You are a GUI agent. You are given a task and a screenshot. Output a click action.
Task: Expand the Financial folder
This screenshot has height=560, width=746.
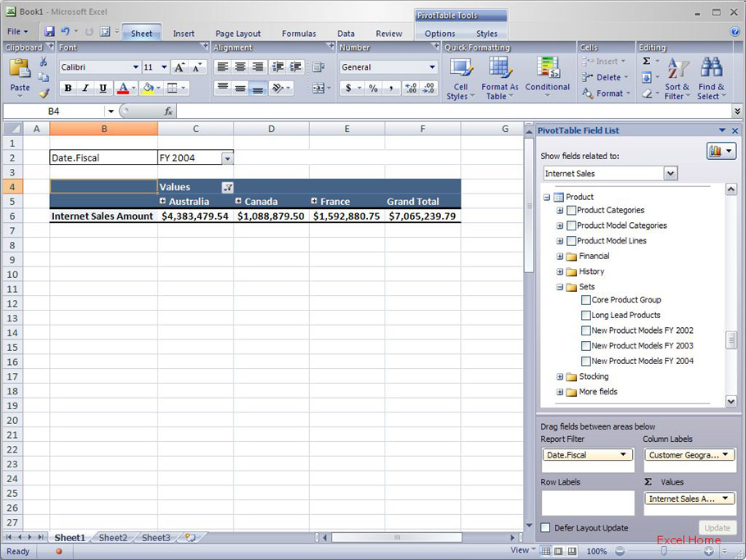coord(560,257)
